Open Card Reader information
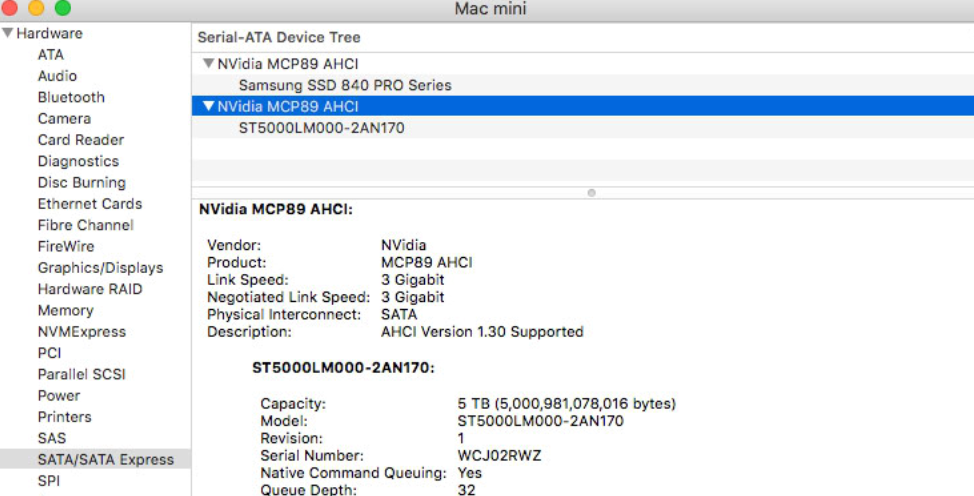 pyautogui.click(x=81, y=140)
